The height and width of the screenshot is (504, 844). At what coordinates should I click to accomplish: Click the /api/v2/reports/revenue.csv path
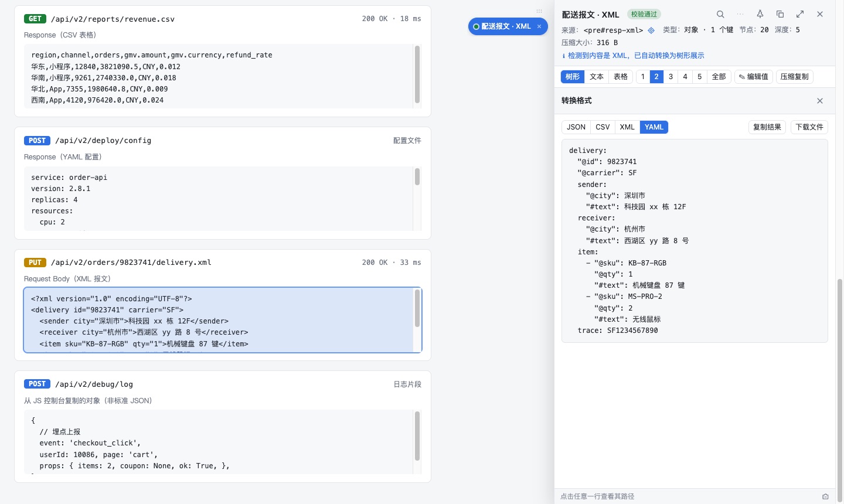click(x=113, y=19)
